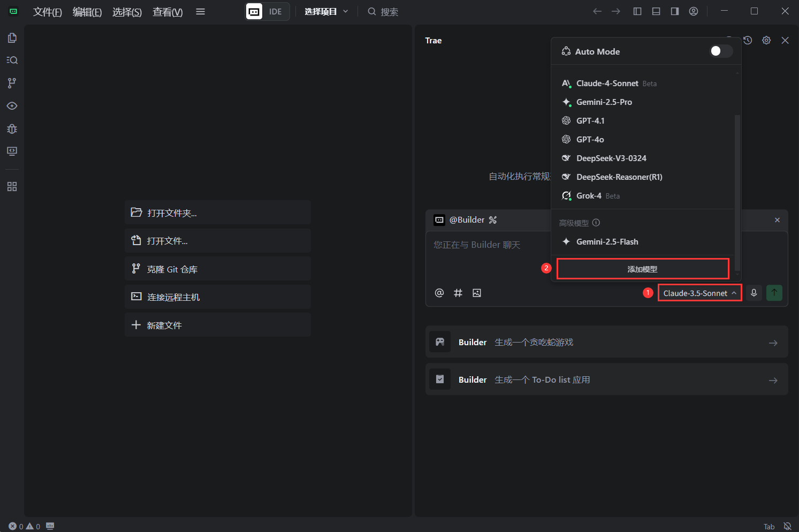This screenshot has width=799, height=532.
Task: Open the Extensions grid icon in sidebar
Action: coord(12,186)
